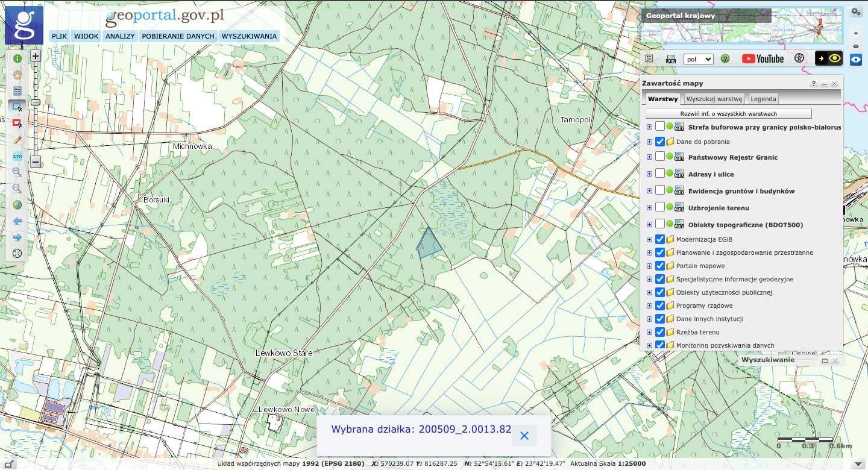Viewport: 868px width, 470px height.
Task: Click the green info icon in left toolbar
Action: [17, 58]
